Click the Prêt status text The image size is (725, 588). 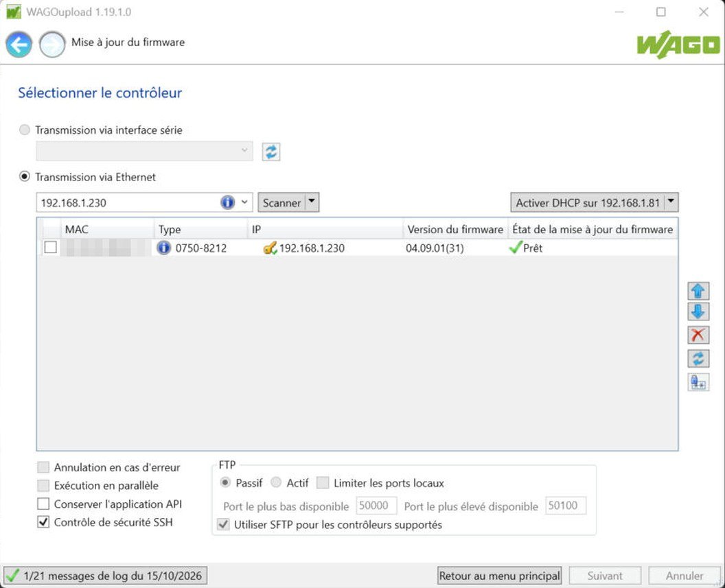pyautogui.click(x=533, y=248)
